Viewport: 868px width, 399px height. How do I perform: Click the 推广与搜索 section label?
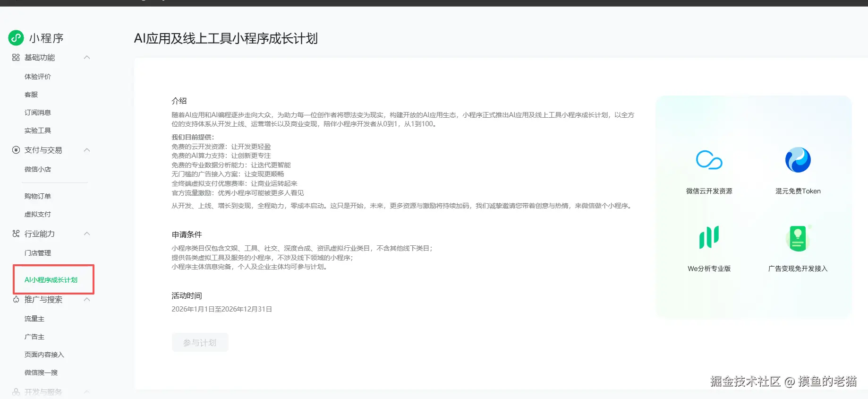pyautogui.click(x=43, y=299)
